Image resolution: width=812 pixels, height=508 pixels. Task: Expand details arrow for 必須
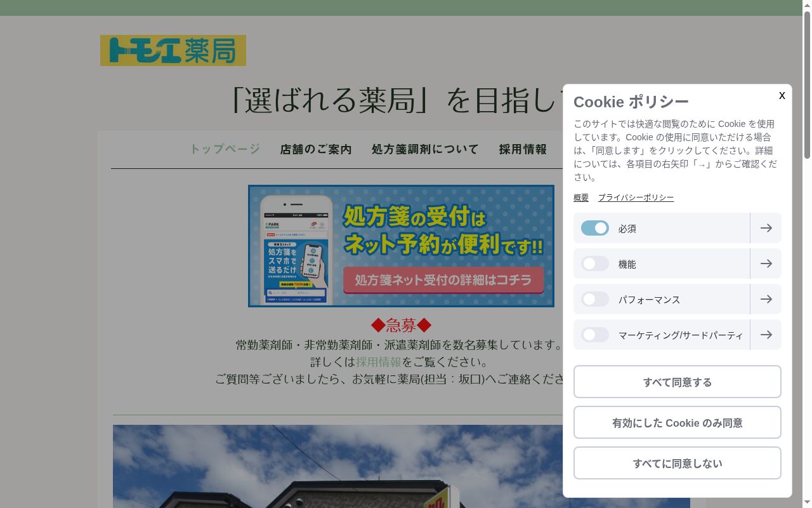[x=766, y=228]
